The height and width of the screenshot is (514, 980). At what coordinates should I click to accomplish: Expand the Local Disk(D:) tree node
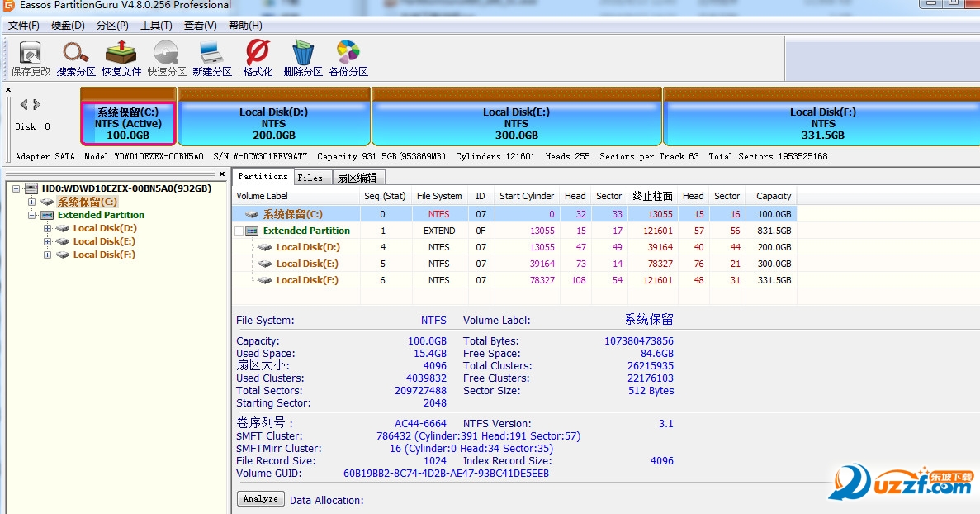pos(47,228)
